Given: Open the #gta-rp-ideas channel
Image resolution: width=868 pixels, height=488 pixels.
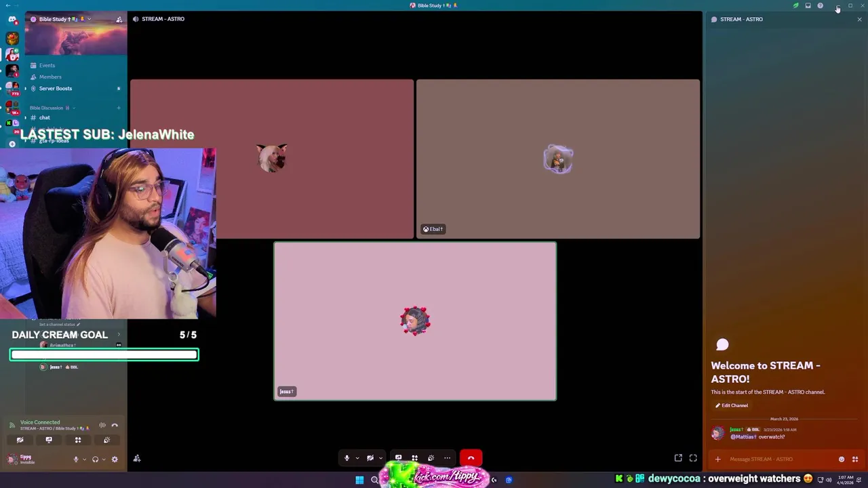Looking at the screenshot, I should [x=54, y=140].
